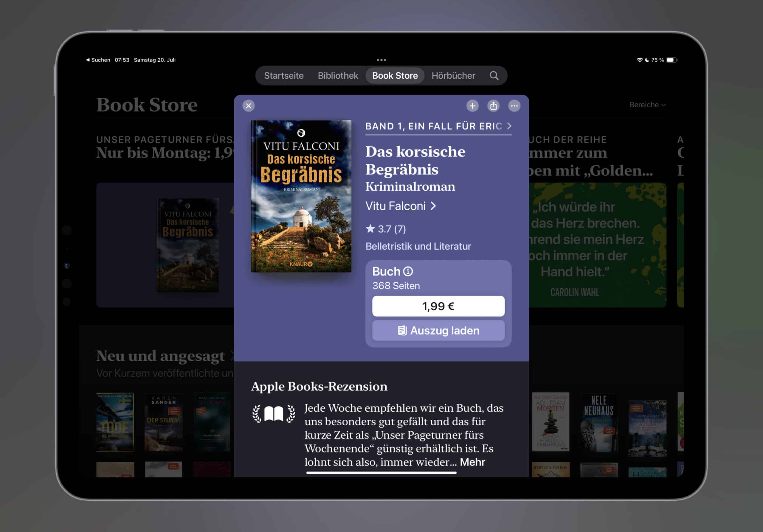
Task: Switch to the Hörbücher tab
Action: pos(453,76)
